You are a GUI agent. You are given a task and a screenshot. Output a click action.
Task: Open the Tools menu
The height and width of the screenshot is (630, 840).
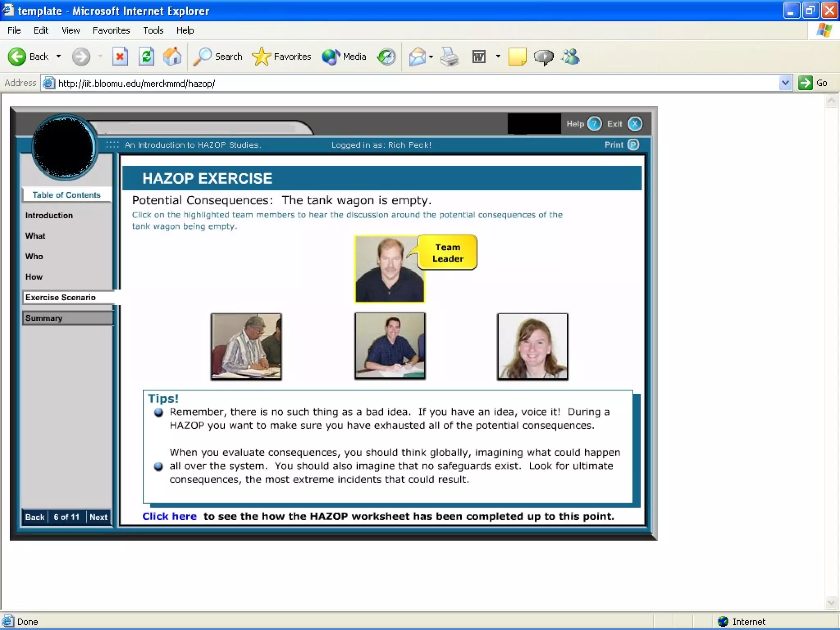[x=153, y=30]
